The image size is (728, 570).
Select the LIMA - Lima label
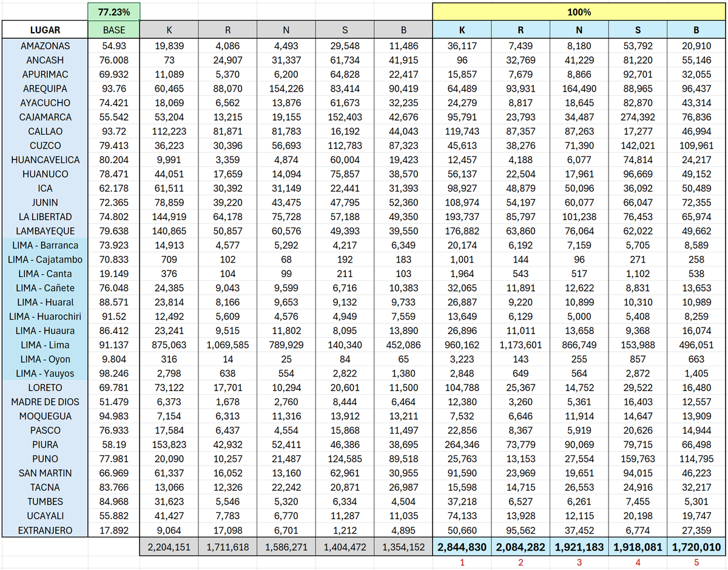[45, 345]
